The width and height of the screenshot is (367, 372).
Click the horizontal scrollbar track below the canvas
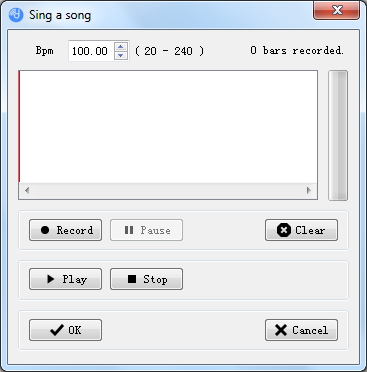pyautogui.click(x=168, y=190)
